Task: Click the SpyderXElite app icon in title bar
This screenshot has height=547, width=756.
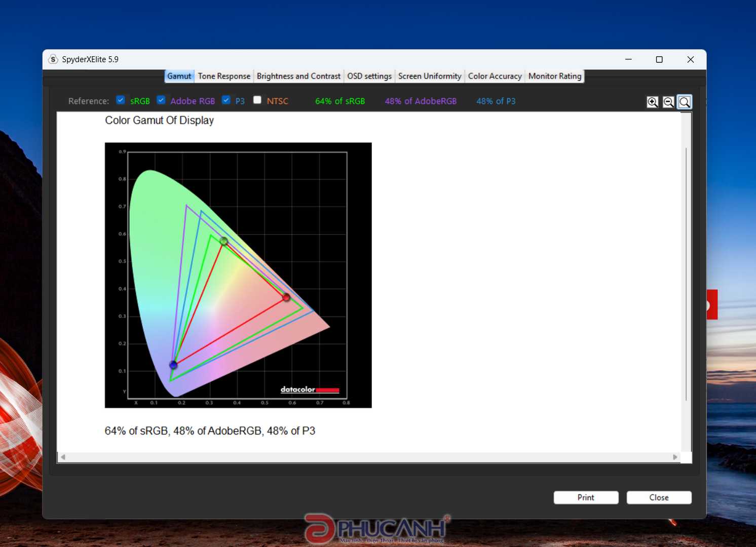Action: tap(53, 59)
